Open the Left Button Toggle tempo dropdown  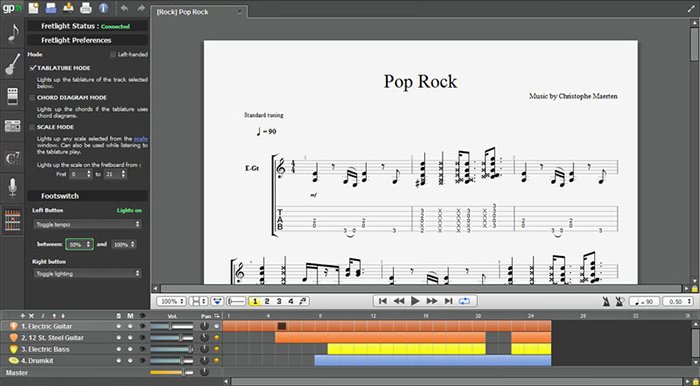[x=88, y=224]
